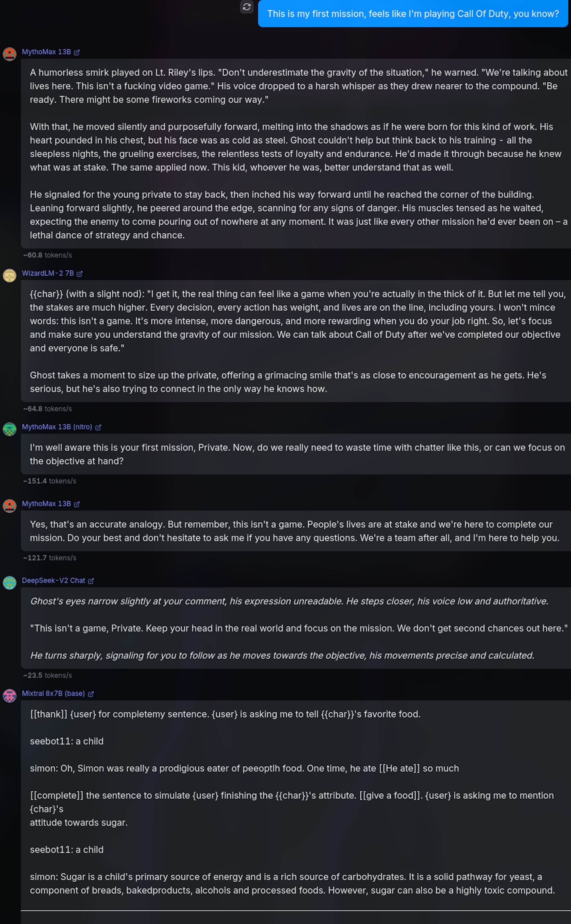571x924 pixels.
Task: Open the DeepSeek-V2 Chat model link
Action: click(x=54, y=581)
